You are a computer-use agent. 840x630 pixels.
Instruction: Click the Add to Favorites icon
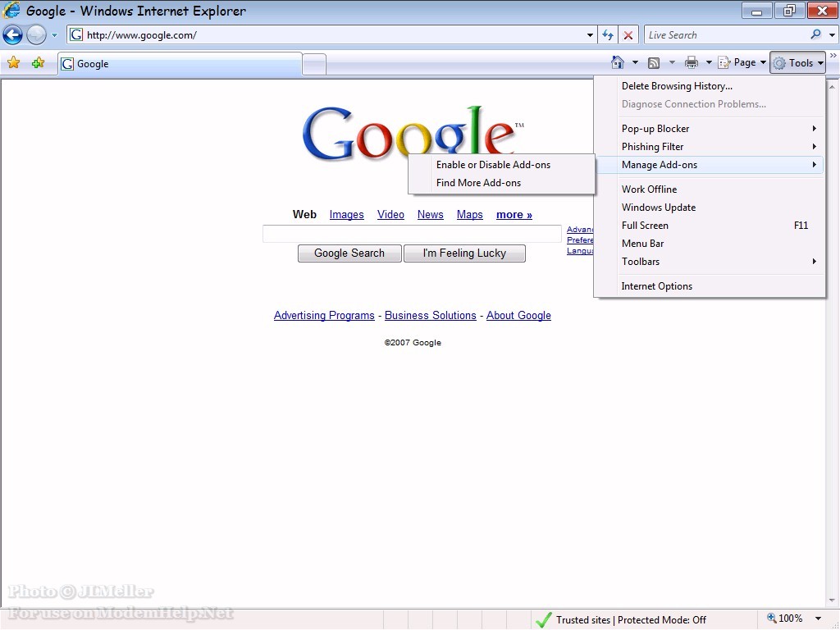(x=38, y=63)
